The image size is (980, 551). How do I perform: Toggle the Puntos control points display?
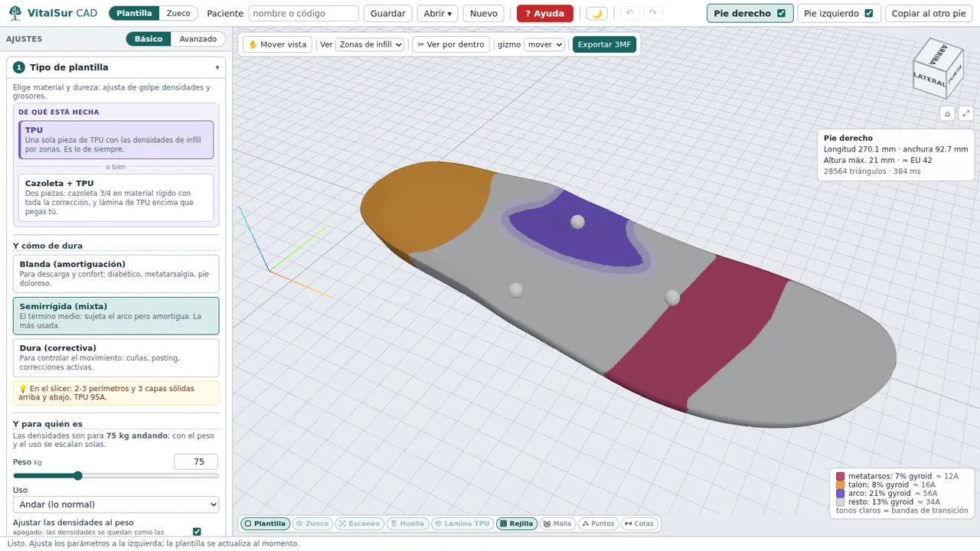coord(599,524)
